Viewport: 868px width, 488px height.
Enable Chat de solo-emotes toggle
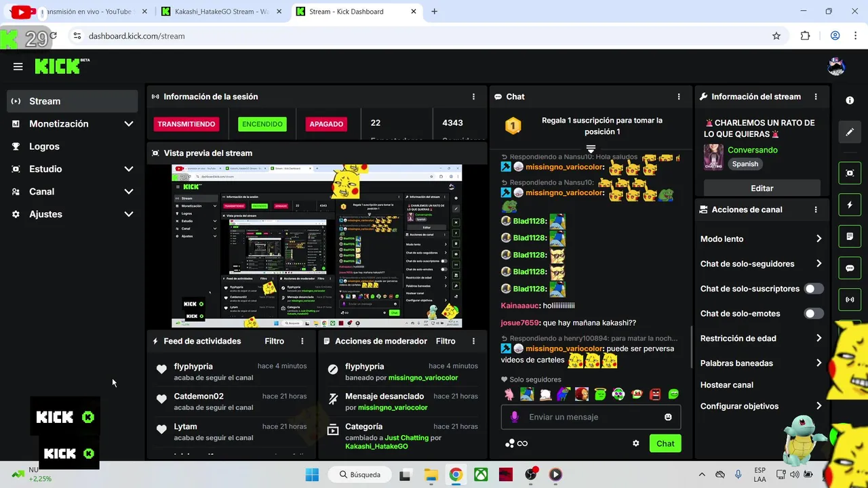coord(813,314)
